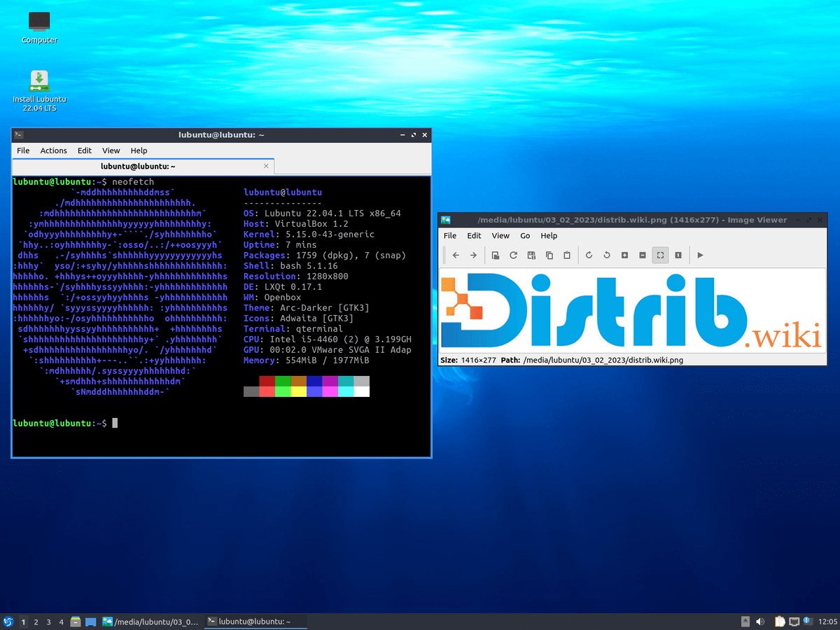Click 'DE: LXQt 0.17.1' terminal line
Viewport: 840px width, 630px height.
[283, 287]
